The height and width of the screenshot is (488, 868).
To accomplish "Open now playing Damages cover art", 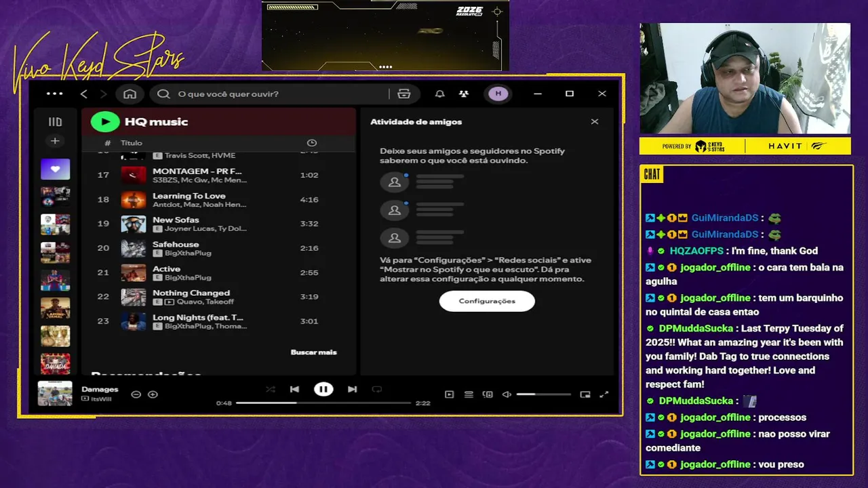I will 55,394.
